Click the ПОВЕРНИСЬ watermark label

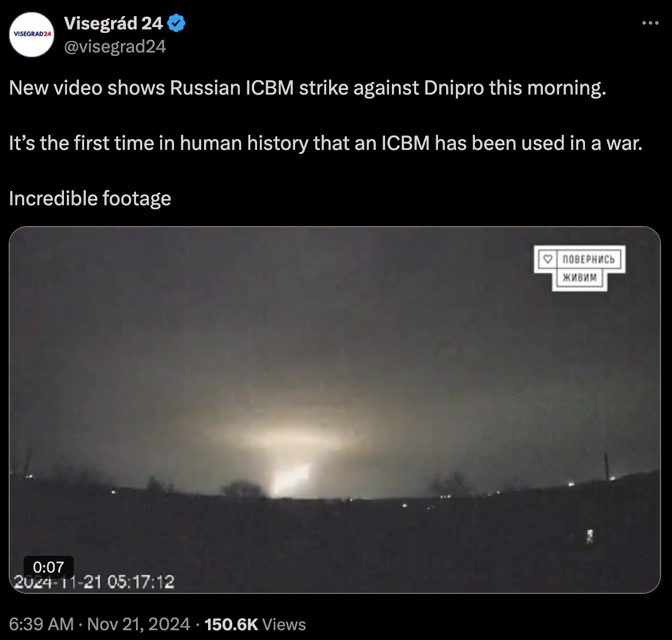588,259
